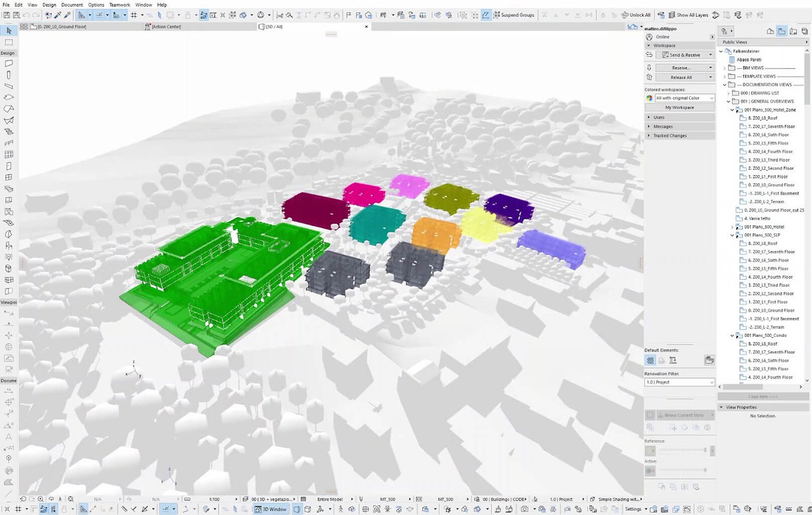The width and height of the screenshot is (812, 515).
Task: Switch to the Ground Floor tab
Action: click(61, 26)
